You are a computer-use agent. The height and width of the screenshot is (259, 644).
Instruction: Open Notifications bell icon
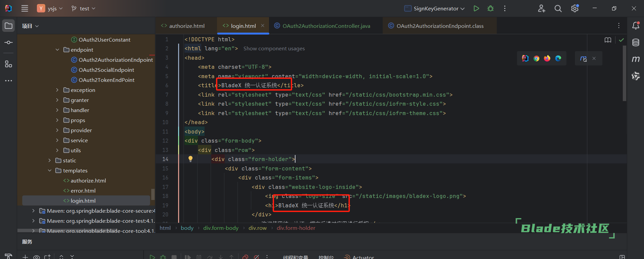pos(636,25)
